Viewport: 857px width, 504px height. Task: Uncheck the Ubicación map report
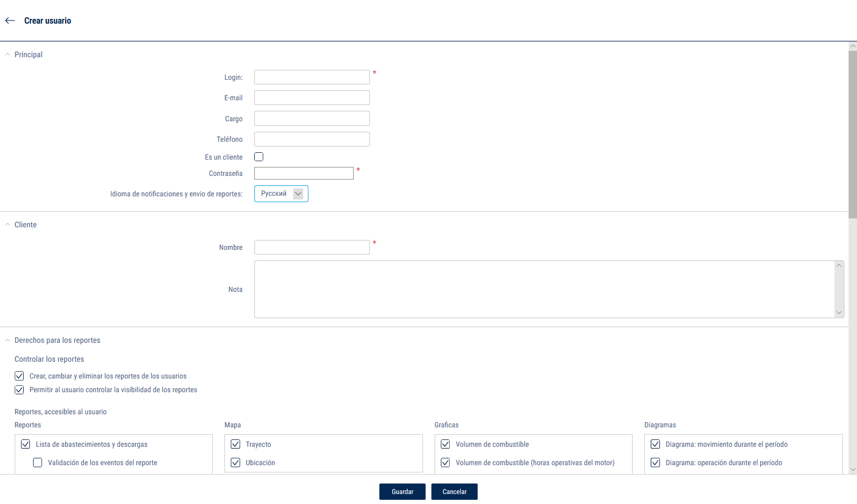(x=235, y=463)
